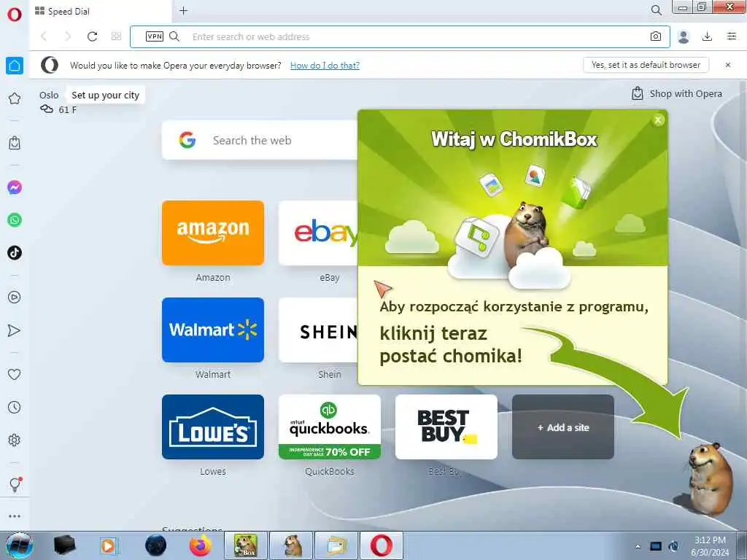Screen dimensions: 747x560
Task: Open a new tab with plus button
Action: click(x=183, y=10)
